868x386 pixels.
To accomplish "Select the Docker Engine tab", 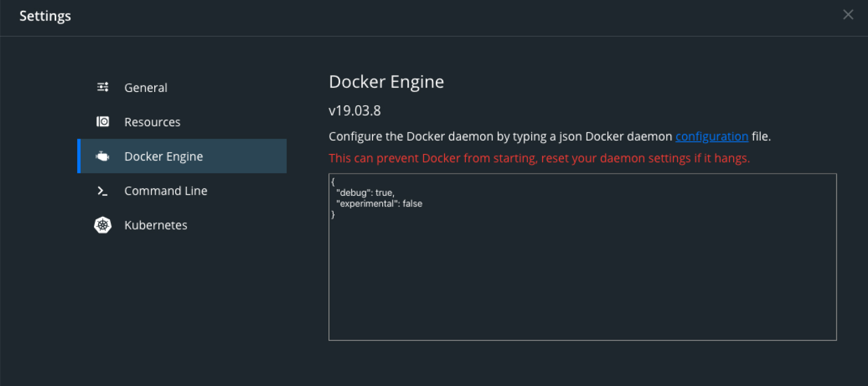I will point(182,156).
